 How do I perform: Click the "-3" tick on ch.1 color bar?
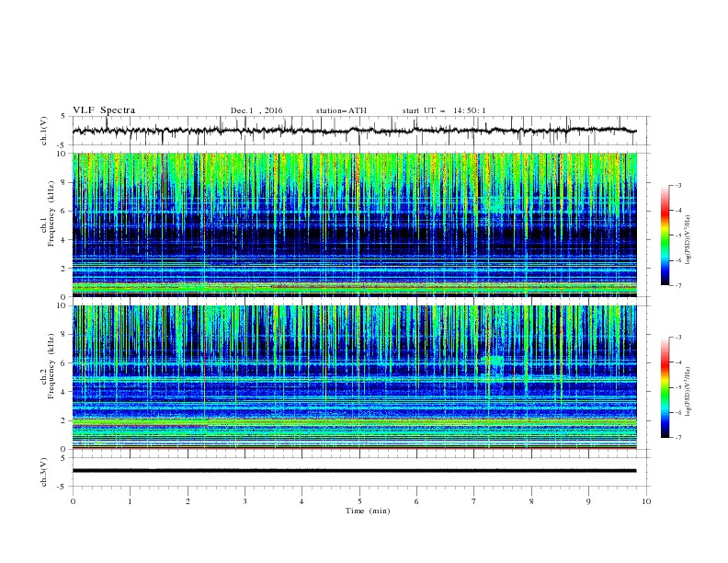[x=678, y=185]
